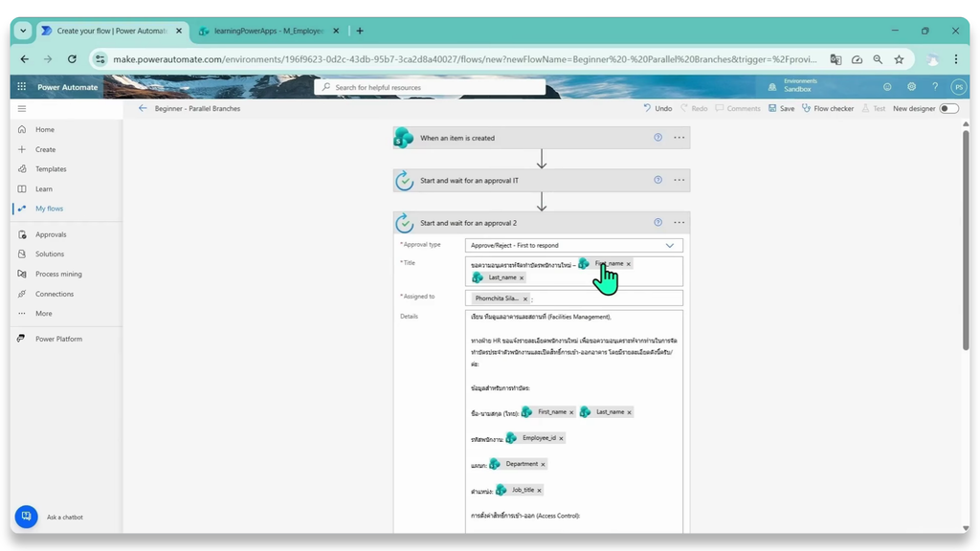
Task: Open the app launcher waffle icon
Action: coord(22,87)
